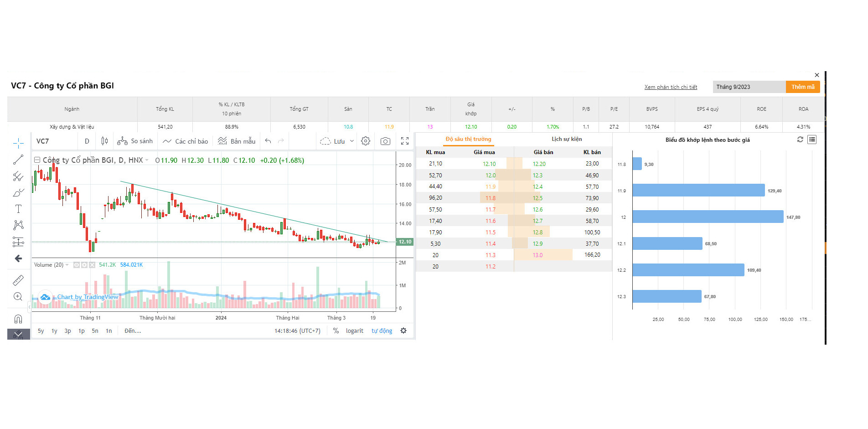The height and width of the screenshot is (429, 868).
Task: Toggle percent scale on the chart
Action: coord(336,331)
